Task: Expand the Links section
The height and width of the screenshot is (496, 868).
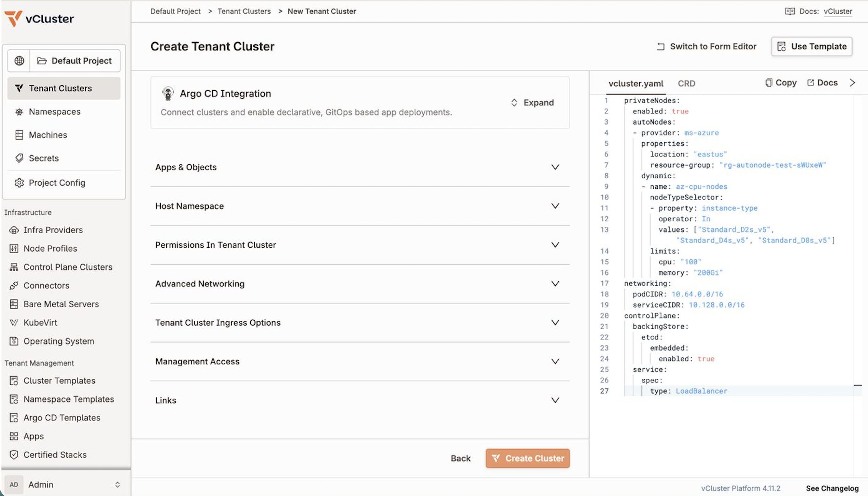Action: tap(359, 400)
